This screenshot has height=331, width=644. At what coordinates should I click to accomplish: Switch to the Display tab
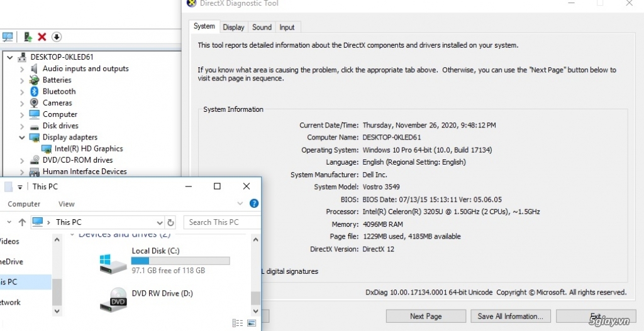tap(234, 27)
